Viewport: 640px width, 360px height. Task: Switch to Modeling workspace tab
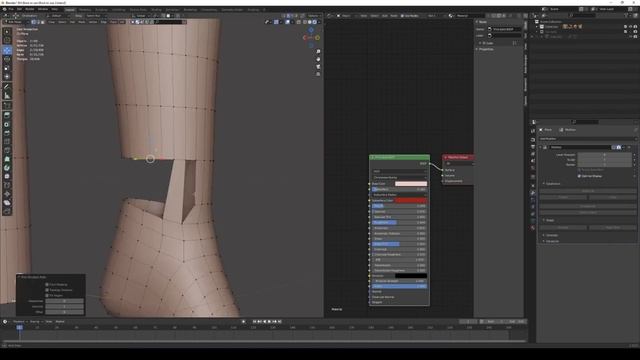[85, 9]
